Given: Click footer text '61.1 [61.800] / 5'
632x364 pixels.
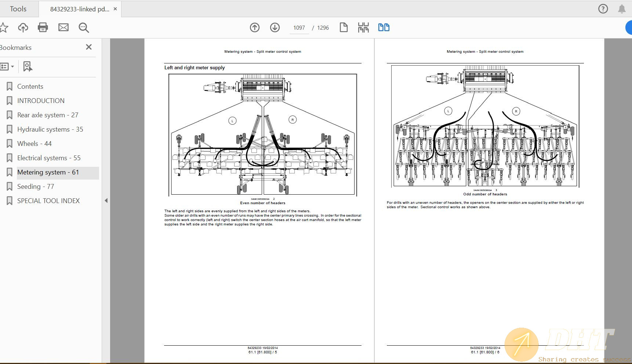Looking at the screenshot, I should [x=263, y=352].
